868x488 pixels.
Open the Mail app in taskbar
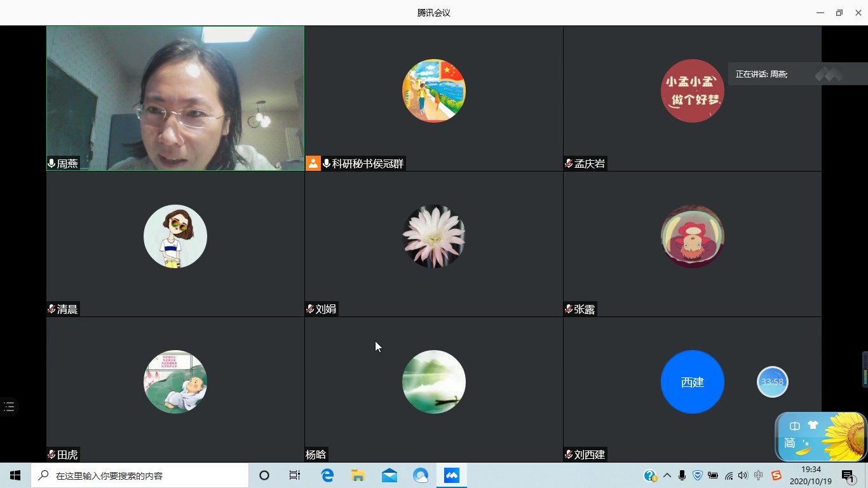tap(390, 475)
